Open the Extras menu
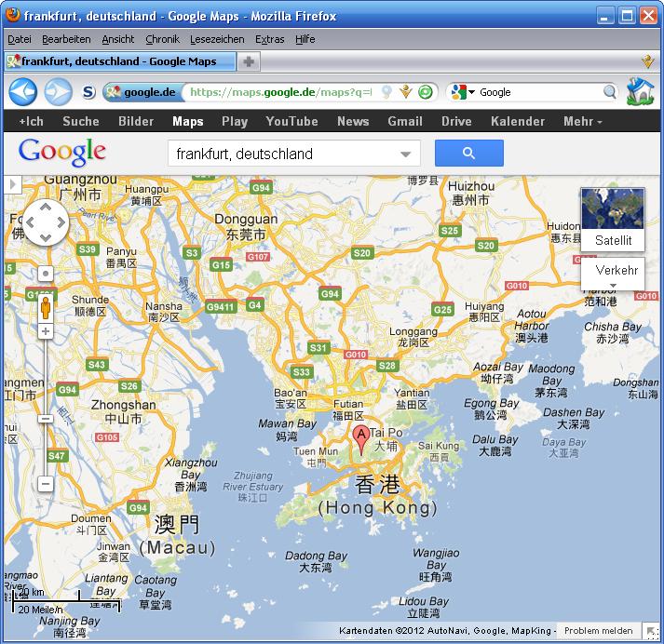 click(x=269, y=39)
